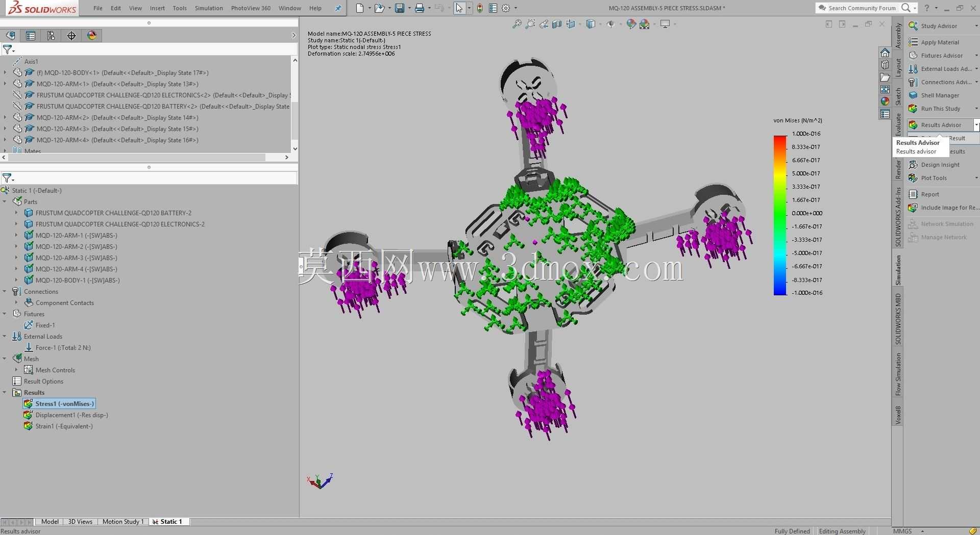980x535 pixels.
Task: Open the View Orientation icon
Action: (571, 24)
